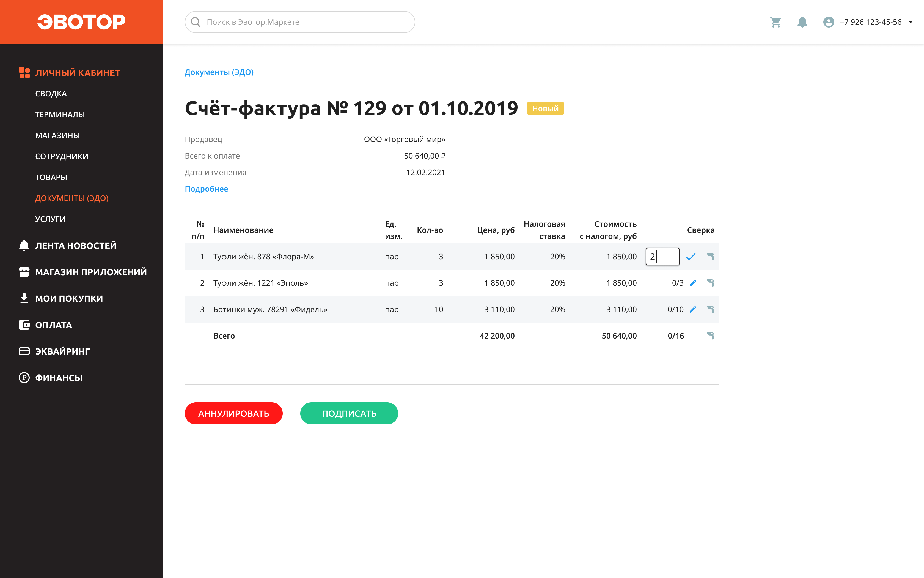Image resolution: width=924 pixels, height=578 pixels.
Task: Click the user avatar icon
Action: click(x=828, y=22)
